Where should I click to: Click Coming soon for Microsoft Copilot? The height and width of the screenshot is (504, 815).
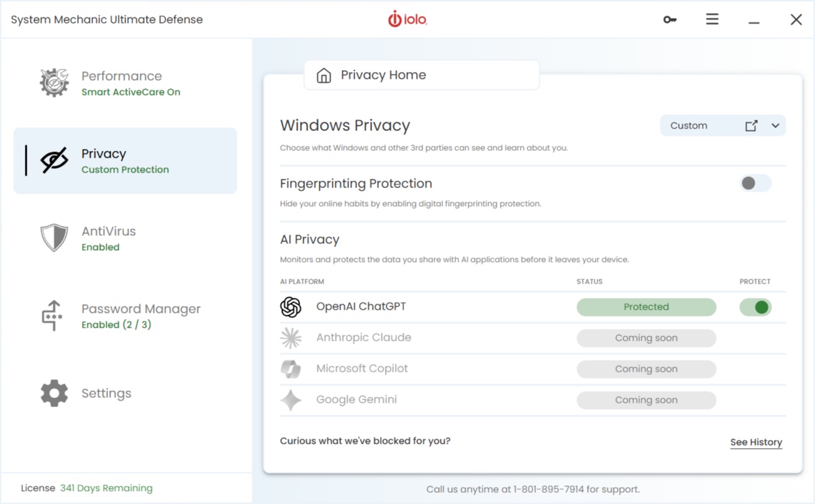point(646,369)
